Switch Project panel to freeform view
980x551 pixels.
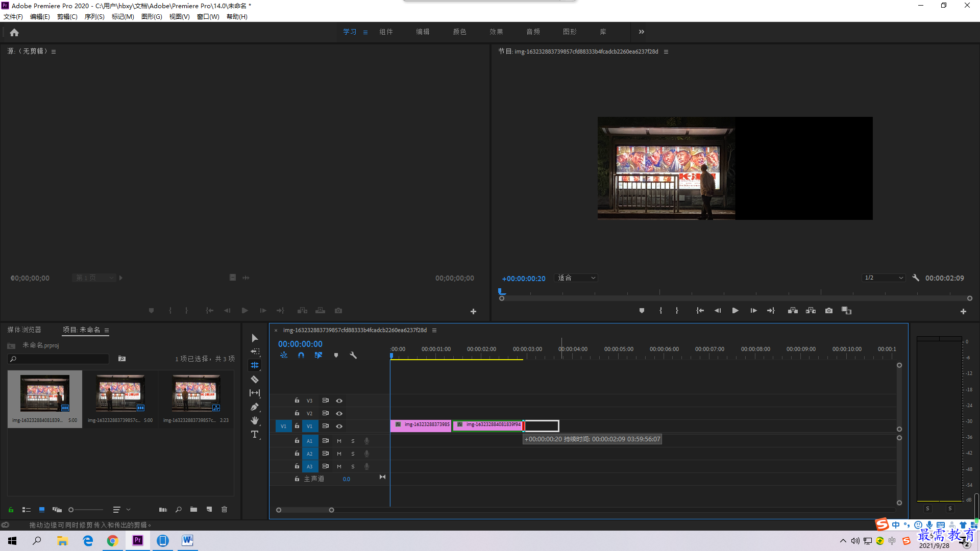[x=57, y=509]
